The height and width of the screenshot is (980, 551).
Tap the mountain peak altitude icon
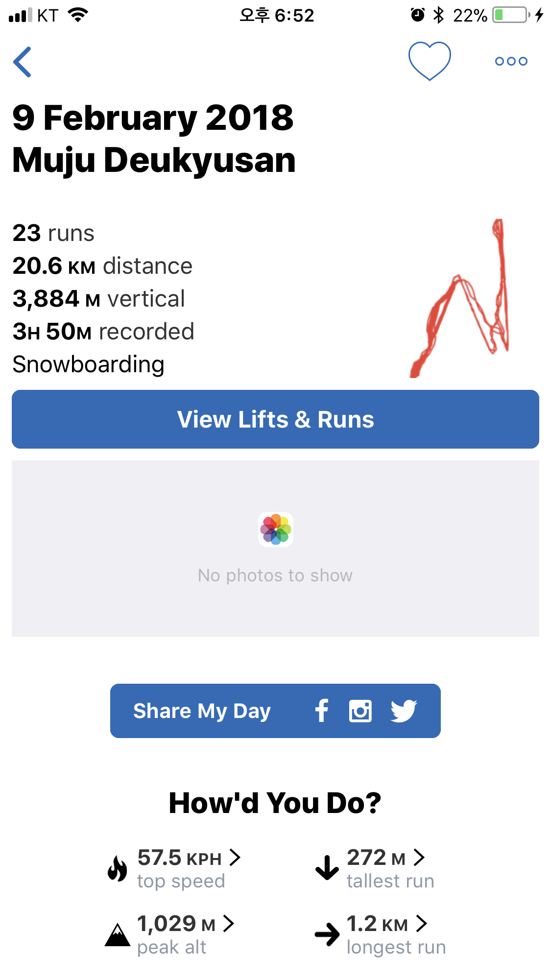tap(118, 934)
